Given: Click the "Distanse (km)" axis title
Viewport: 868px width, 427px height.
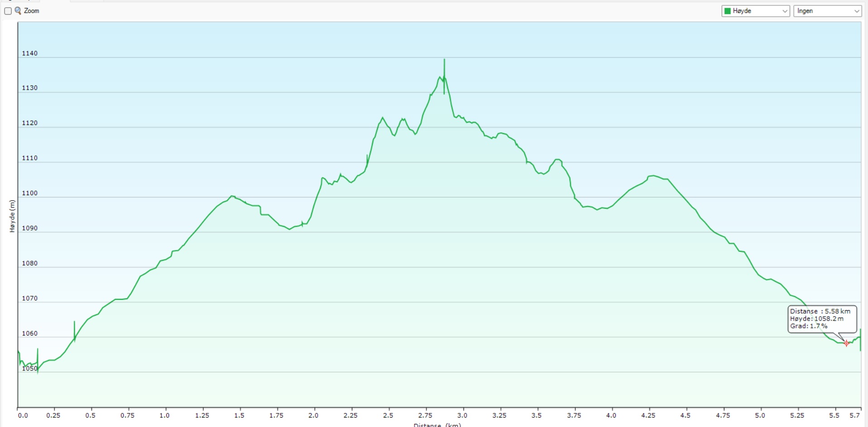Looking at the screenshot, I should pyautogui.click(x=437, y=425).
